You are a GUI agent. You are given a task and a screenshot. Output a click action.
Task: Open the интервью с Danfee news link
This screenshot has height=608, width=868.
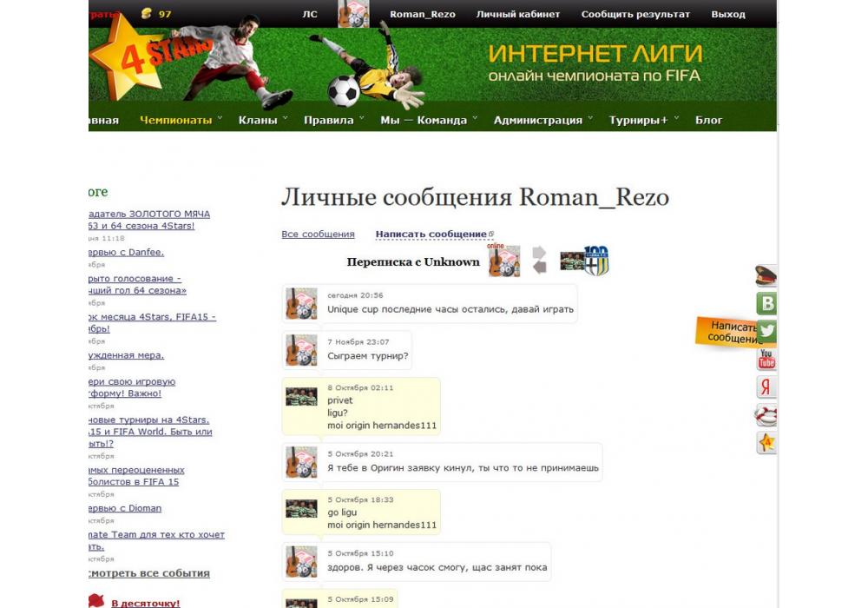[126, 253]
